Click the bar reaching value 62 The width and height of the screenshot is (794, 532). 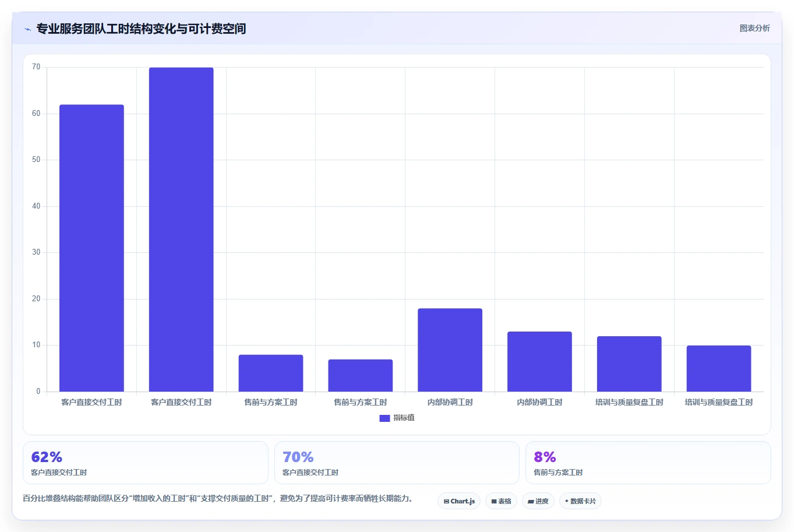pyautogui.click(x=91, y=248)
